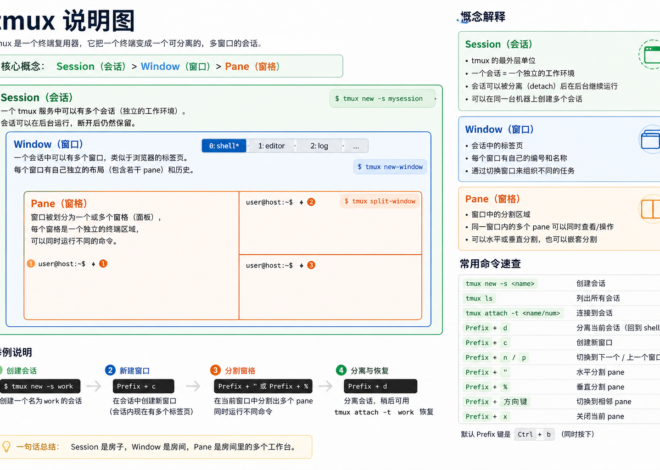The image size is (660, 470).
Task: Click the orange step 3 circle by 分割窗格
Action: [x=215, y=370]
